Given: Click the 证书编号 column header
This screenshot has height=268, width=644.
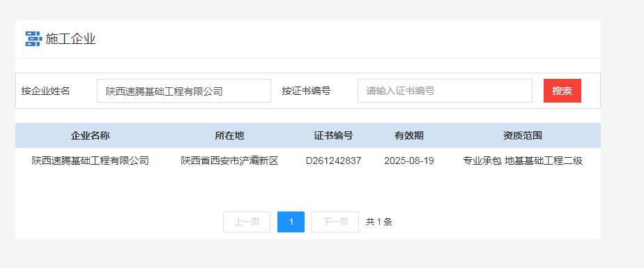Looking at the screenshot, I should (x=333, y=135).
